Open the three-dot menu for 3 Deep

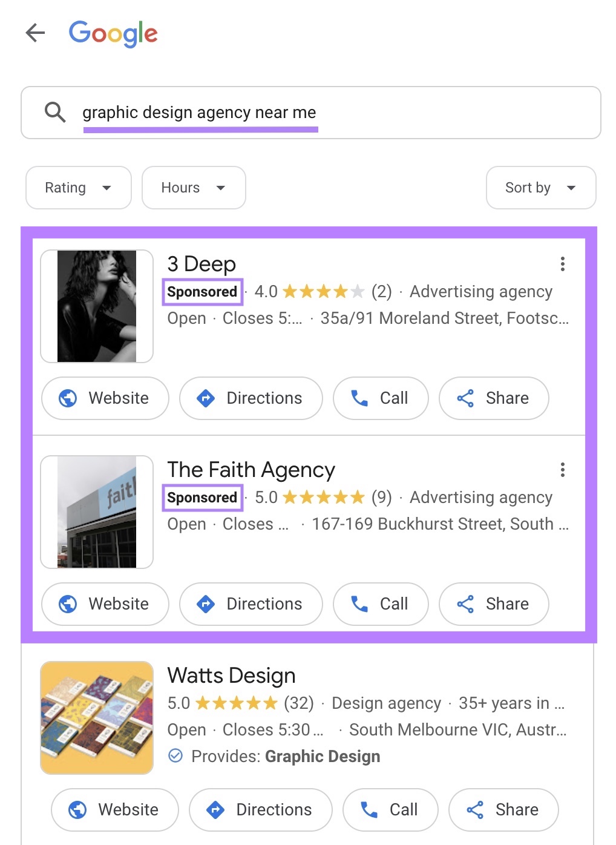coord(563,264)
